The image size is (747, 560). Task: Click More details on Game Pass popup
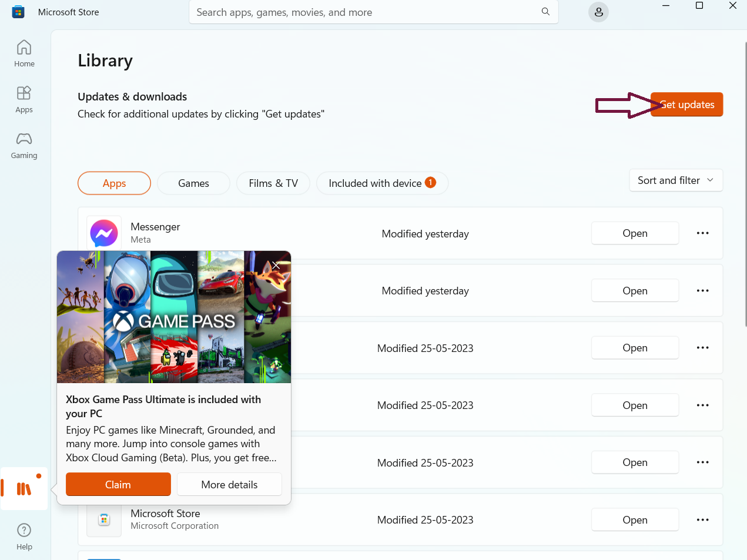[229, 485]
